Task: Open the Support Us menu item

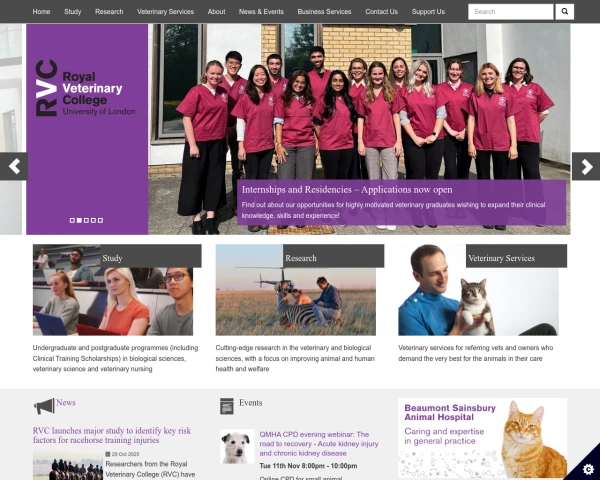Action: click(428, 11)
